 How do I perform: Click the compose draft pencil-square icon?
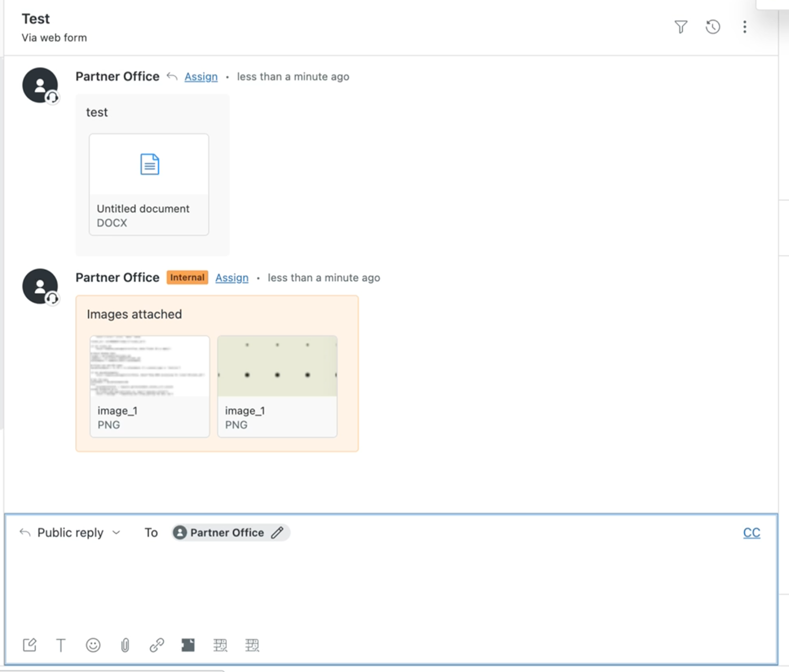[30, 645]
